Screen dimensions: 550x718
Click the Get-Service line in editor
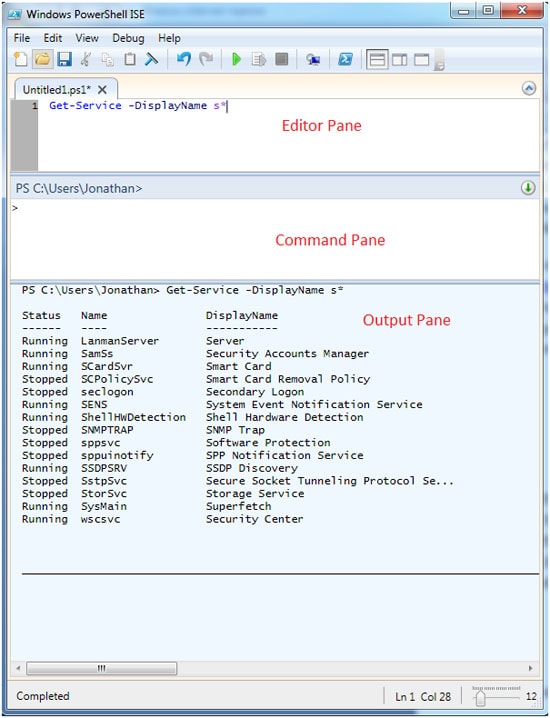(138, 106)
